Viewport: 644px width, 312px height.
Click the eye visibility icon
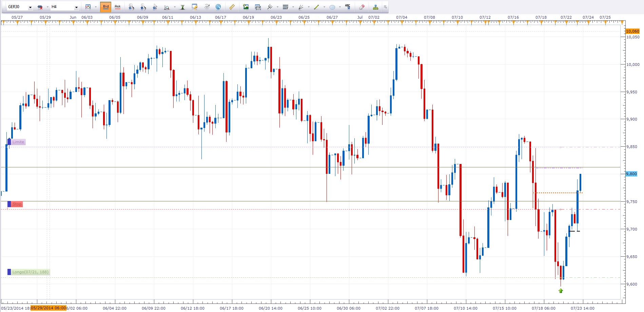click(x=207, y=7)
